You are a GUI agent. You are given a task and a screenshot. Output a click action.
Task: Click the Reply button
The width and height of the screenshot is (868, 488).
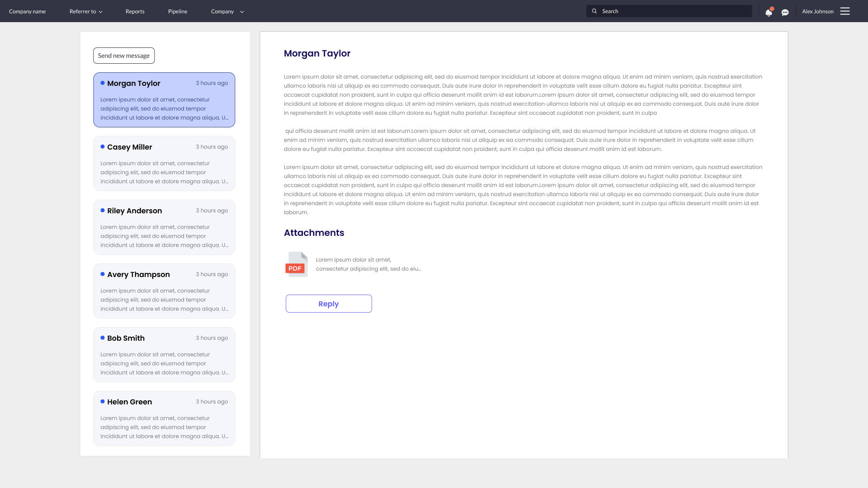tap(329, 304)
